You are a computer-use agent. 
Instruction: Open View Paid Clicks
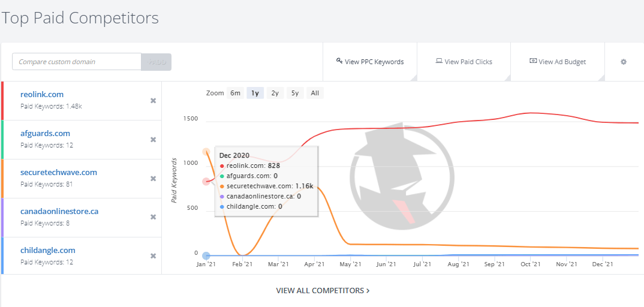tap(464, 62)
